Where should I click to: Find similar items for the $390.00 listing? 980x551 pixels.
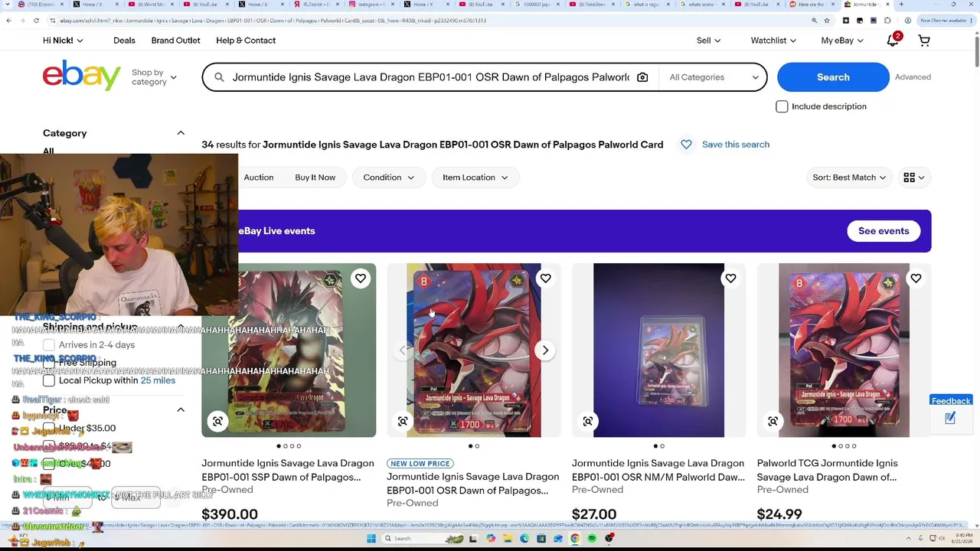[x=218, y=422]
